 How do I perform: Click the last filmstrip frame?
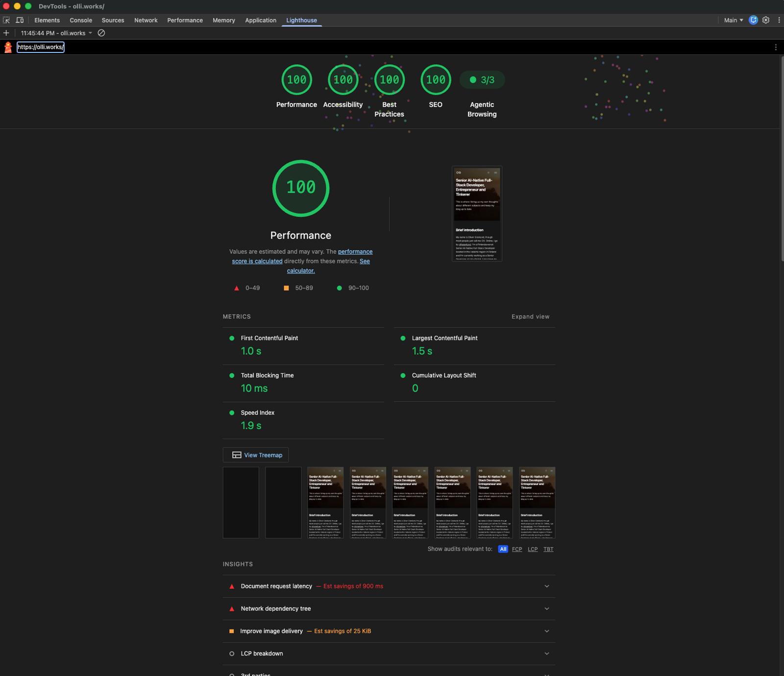coord(537,503)
